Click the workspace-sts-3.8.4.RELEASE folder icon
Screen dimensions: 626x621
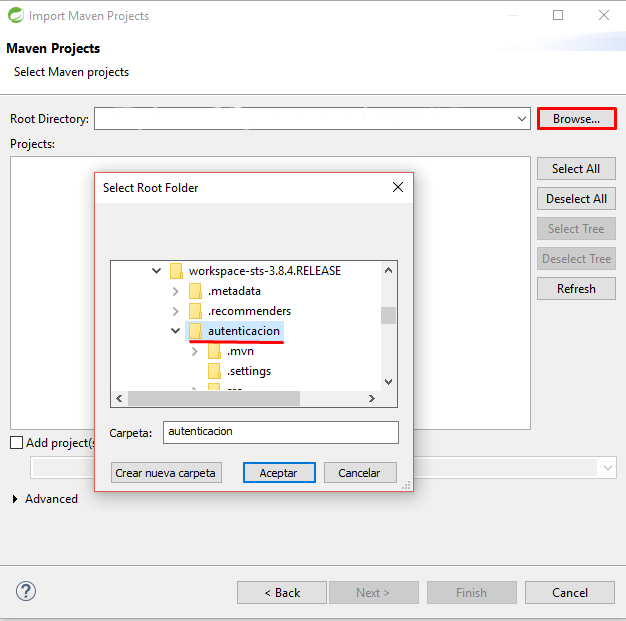click(176, 271)
